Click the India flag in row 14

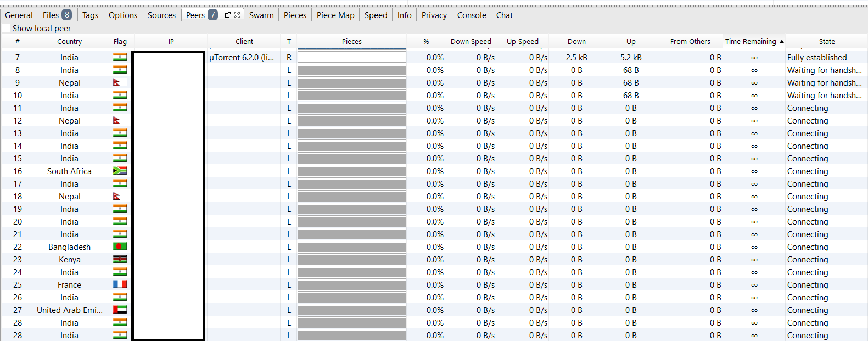(x=120, y=146)
